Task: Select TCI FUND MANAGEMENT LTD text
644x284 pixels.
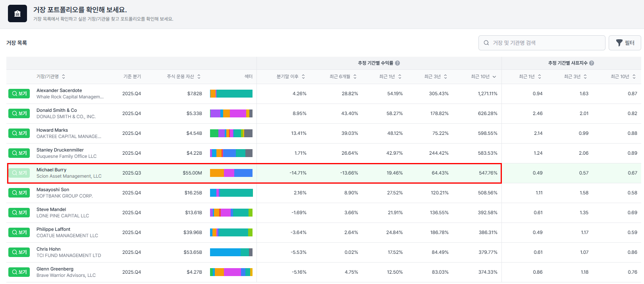Action: 69,255
